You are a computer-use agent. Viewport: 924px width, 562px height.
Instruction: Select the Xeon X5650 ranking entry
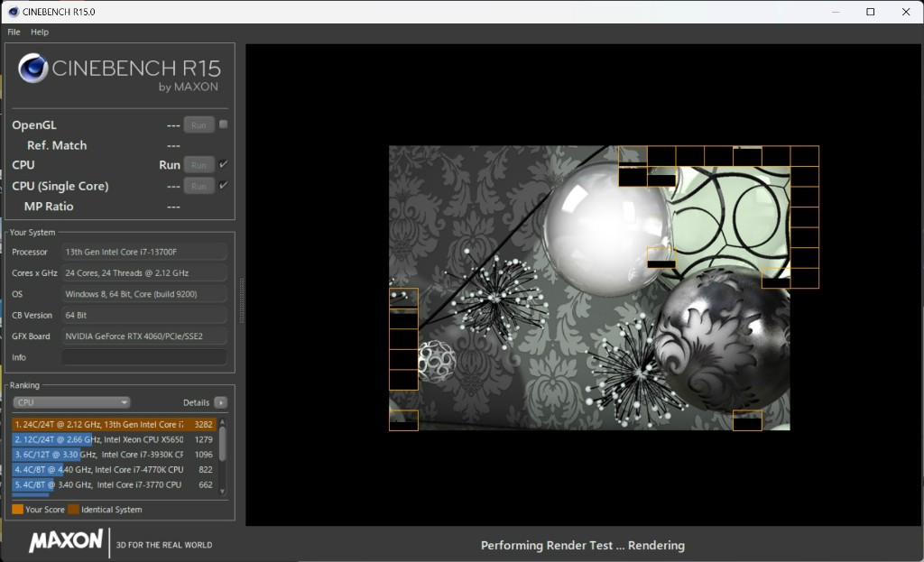(x=99, y=439)
